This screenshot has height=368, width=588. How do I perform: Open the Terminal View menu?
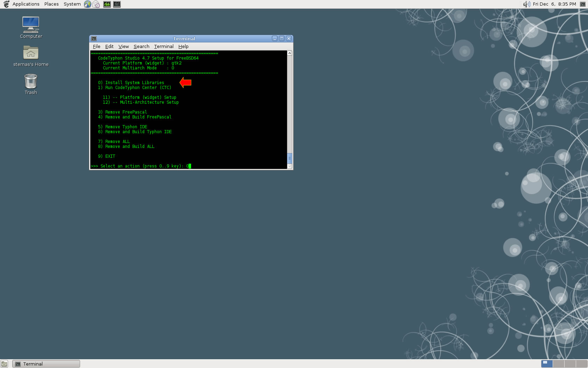(124, 46)
